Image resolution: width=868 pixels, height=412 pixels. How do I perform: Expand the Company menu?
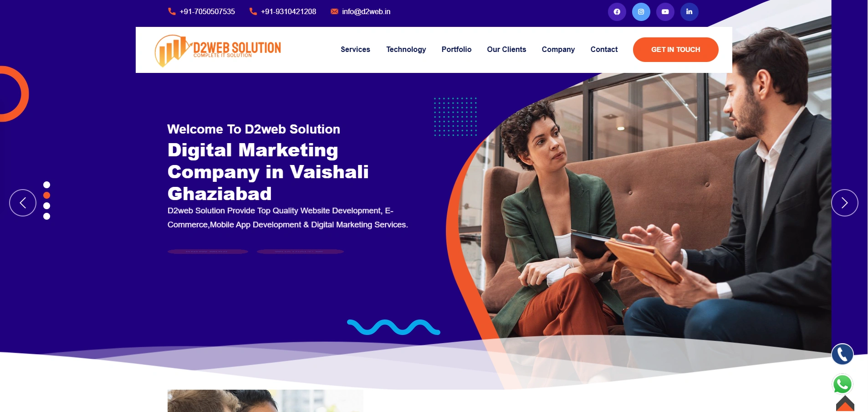(558, 49)
